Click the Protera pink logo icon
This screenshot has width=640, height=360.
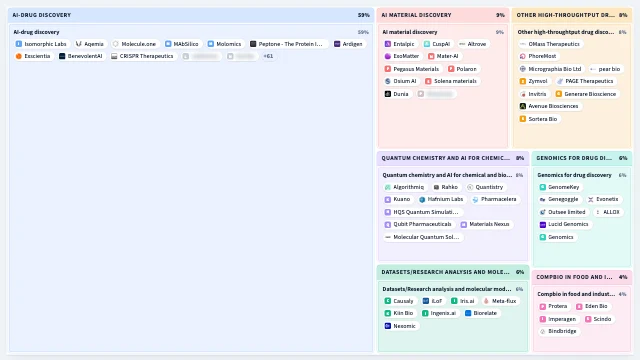pos(543,307)
